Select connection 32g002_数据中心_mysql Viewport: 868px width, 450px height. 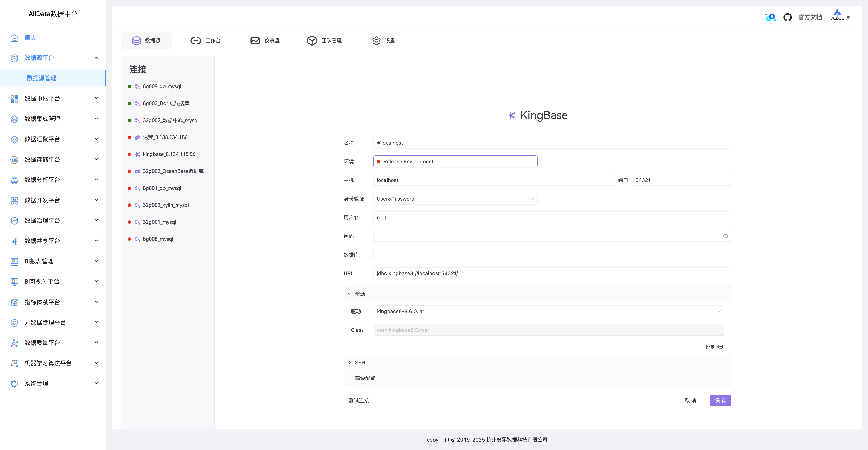pos(170,120)
